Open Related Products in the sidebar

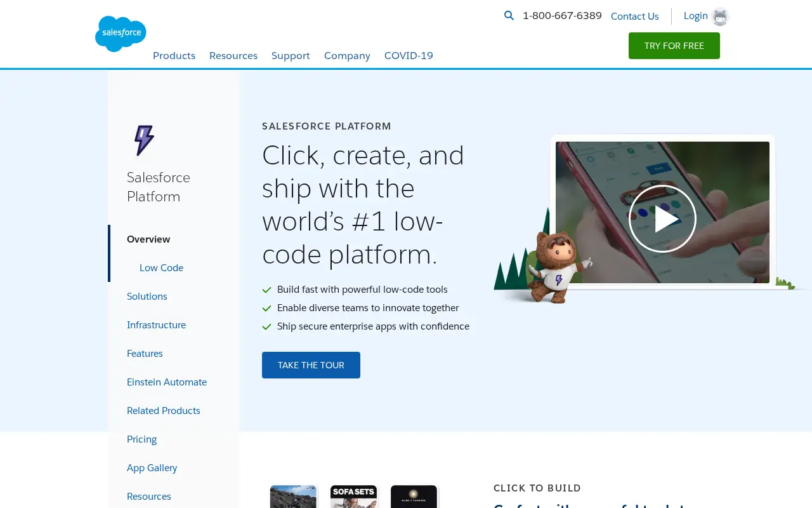[164, 411]
